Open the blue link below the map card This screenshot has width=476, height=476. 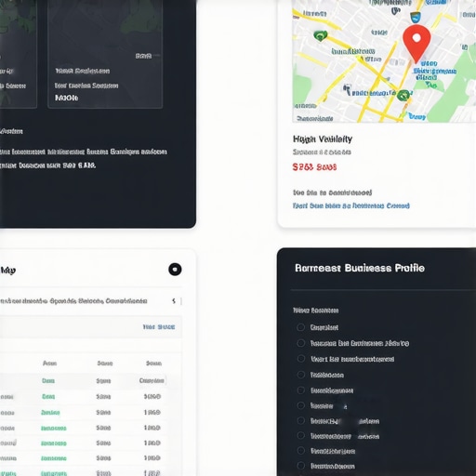click(x=351, y=205)
